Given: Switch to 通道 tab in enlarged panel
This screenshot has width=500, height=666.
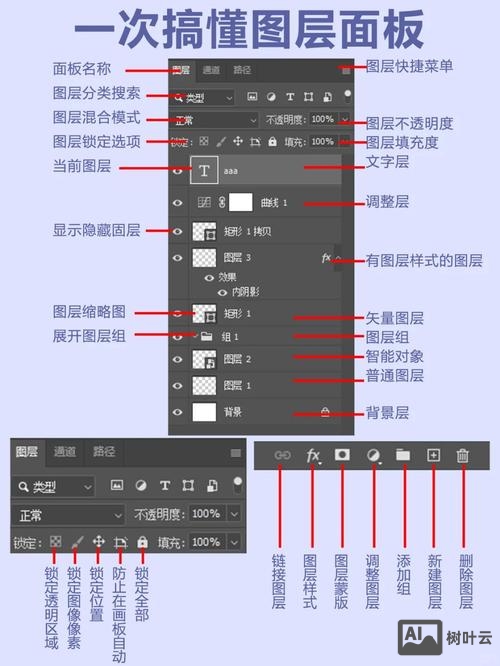Looking at the screenshot, I should 65,452.
